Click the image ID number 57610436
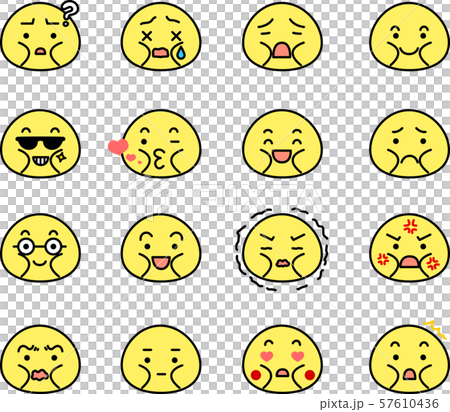This screenshot has height=412, width=450. tap(409, 404)
